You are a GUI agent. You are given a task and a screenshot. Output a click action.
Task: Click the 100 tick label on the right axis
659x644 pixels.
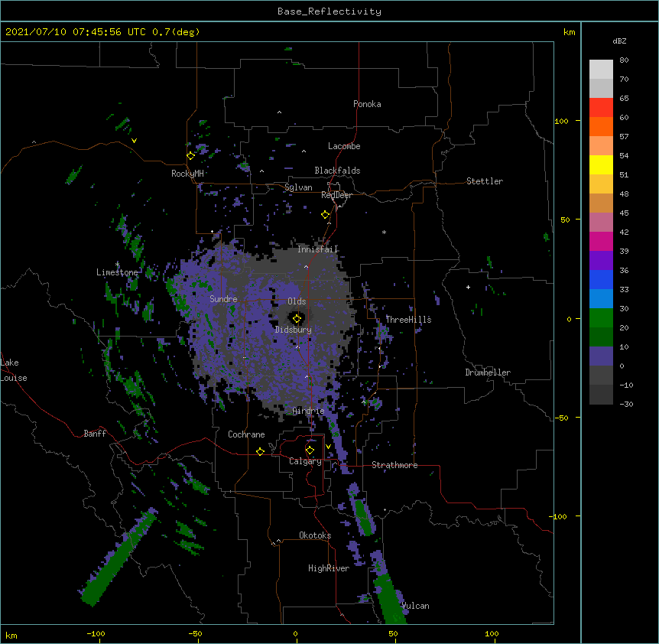pyautogui.click(x=561, y=122)
